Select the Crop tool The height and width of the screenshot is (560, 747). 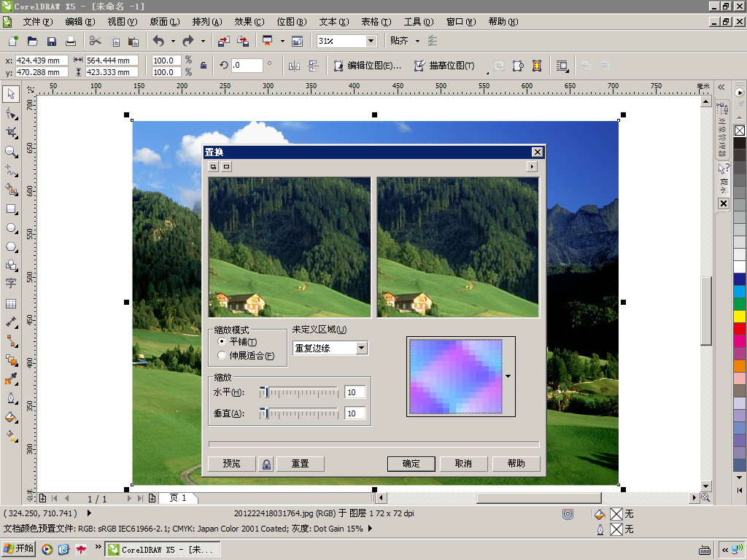point(11,133)
